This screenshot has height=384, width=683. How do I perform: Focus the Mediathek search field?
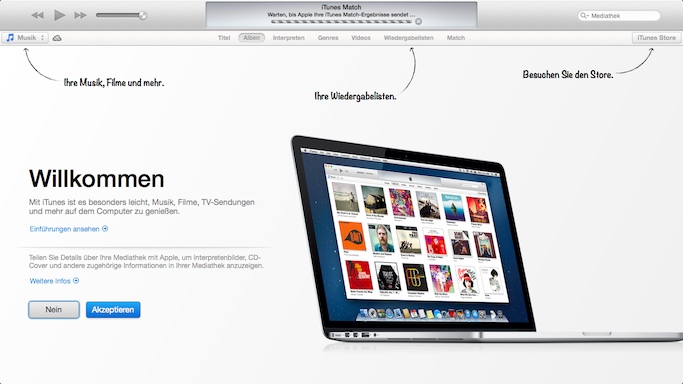click(x=619, y=16)
